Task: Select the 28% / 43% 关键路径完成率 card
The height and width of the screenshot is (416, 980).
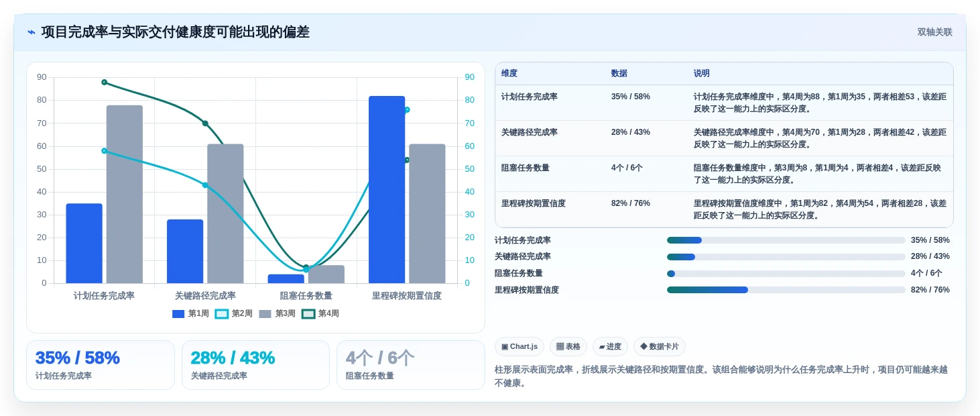Action: pyautogui.click(x=255, y=365)
